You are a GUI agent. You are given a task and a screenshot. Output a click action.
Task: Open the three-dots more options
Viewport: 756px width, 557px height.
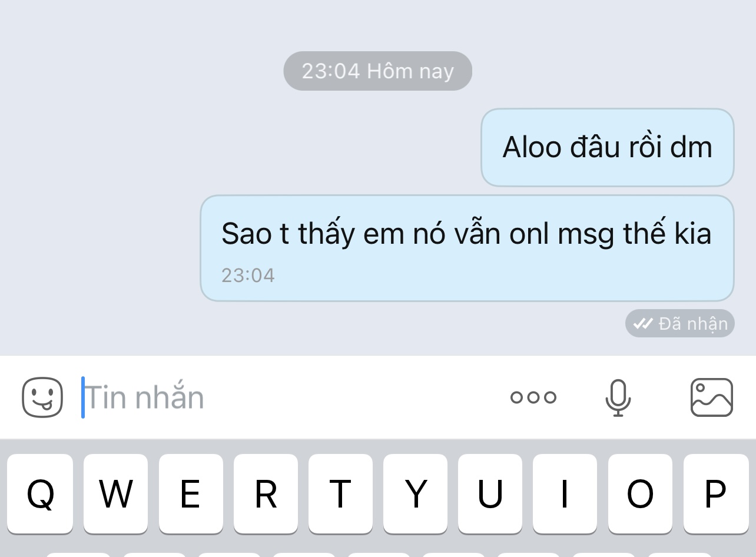[x=533, y=397]
